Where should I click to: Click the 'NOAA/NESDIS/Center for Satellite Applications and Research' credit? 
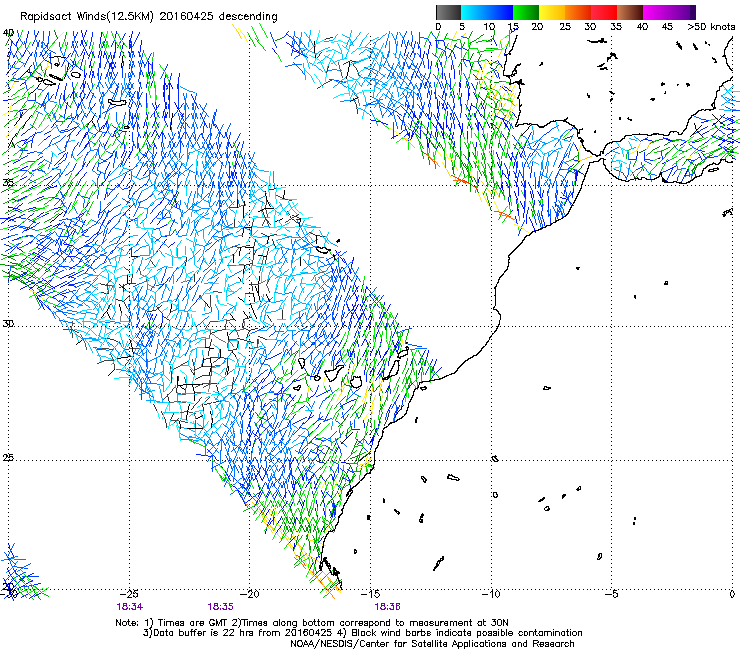point(432,644)
